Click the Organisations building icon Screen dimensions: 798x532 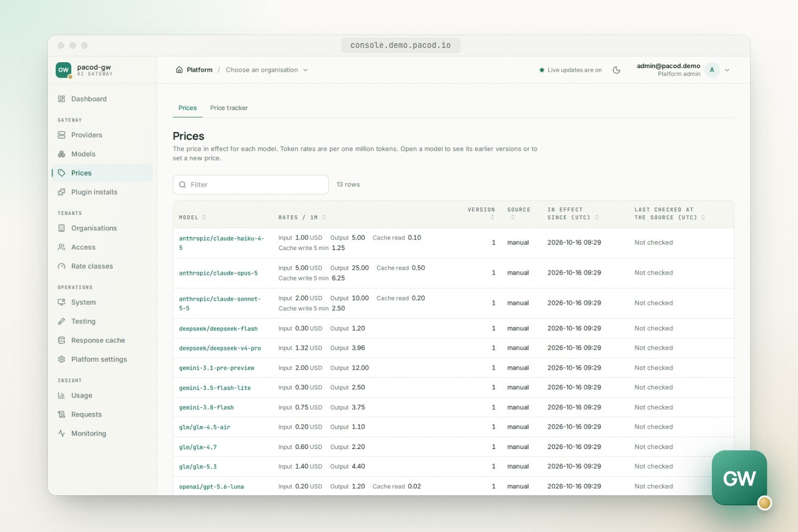pos(62,228)
